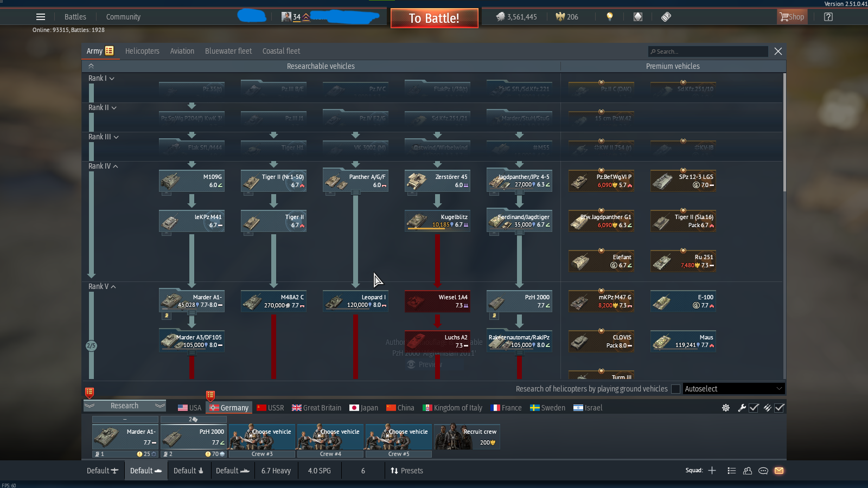Open the Shop button
The width and height of the screenshot is (868, 488).
point(792,17)
